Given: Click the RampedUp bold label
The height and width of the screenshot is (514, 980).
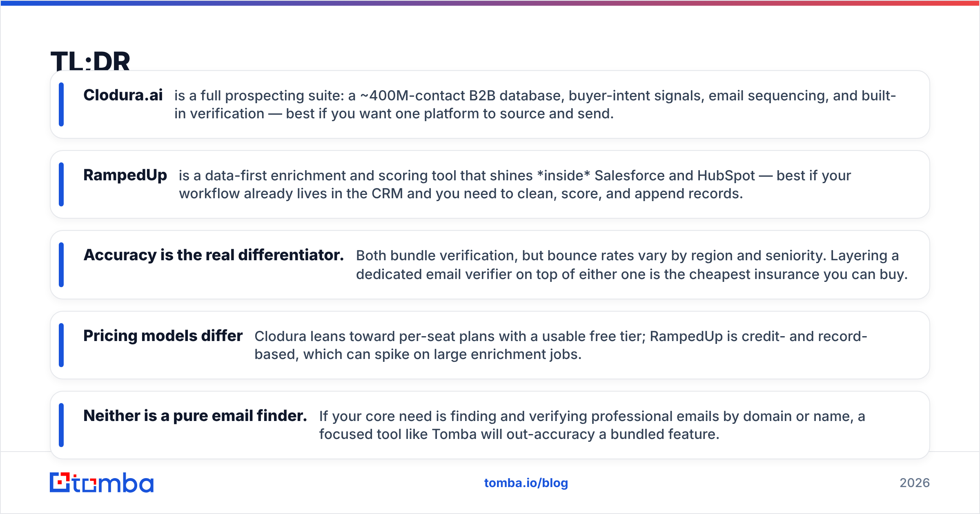Looking at the screenshot, I should point(125,175).
